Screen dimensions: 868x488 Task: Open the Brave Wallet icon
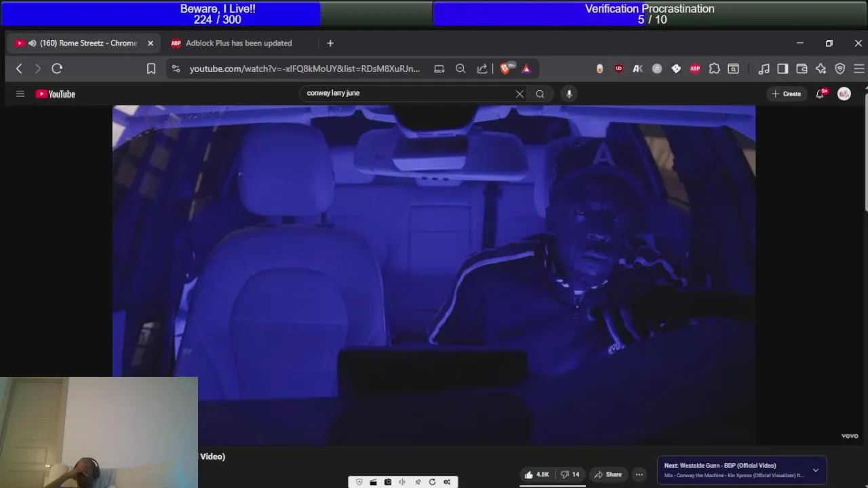[x=802, y=68]
